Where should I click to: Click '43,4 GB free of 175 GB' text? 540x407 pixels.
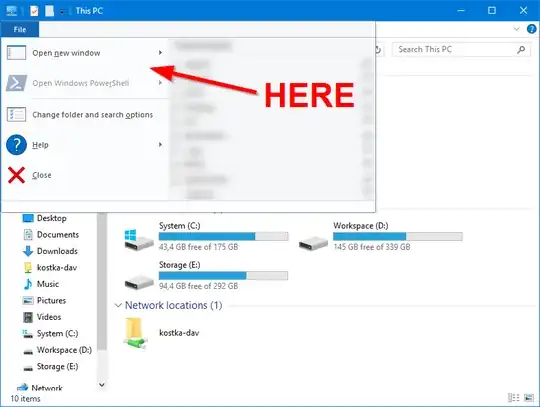point(198,247)
